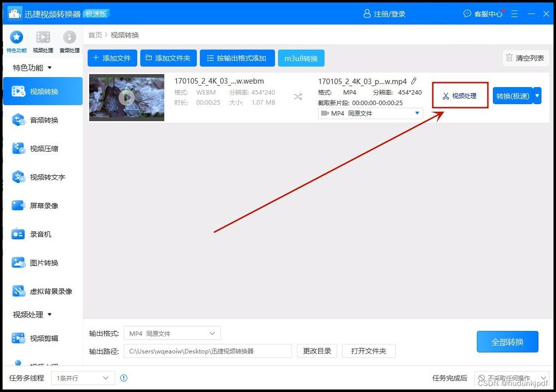
Task: Open the hamburger menu icon
Action: tap(514, 14)
